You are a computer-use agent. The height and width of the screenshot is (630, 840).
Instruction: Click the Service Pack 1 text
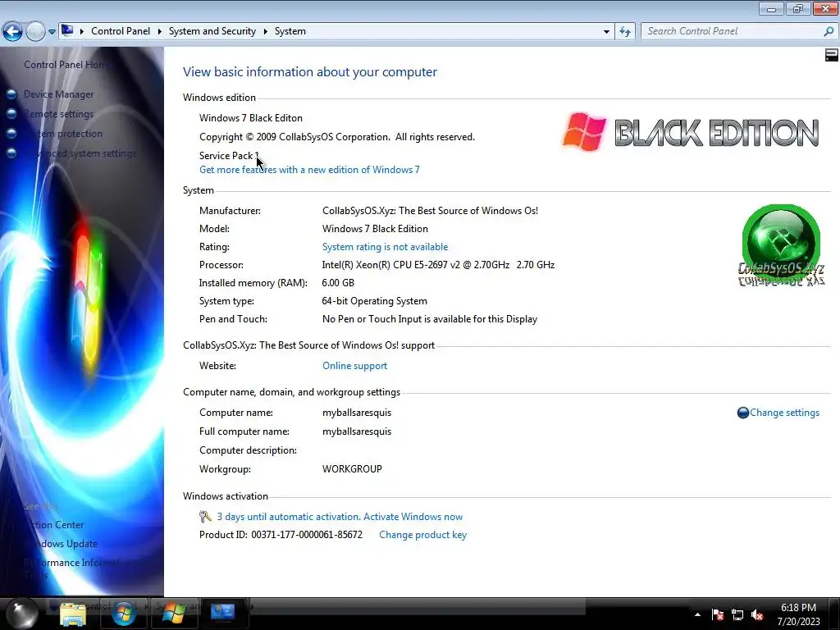(230, 156)
